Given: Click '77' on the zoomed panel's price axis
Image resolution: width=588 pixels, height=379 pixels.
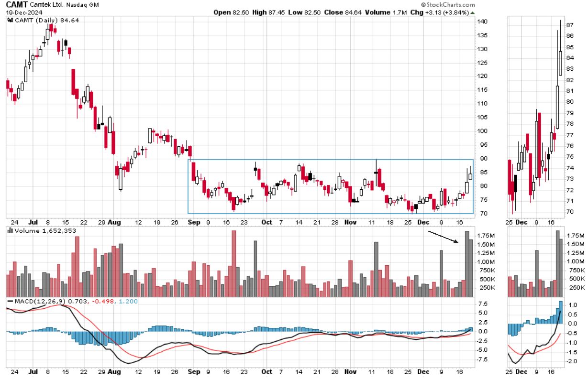Looking at the screenshot, I should [x=570, y=135].
